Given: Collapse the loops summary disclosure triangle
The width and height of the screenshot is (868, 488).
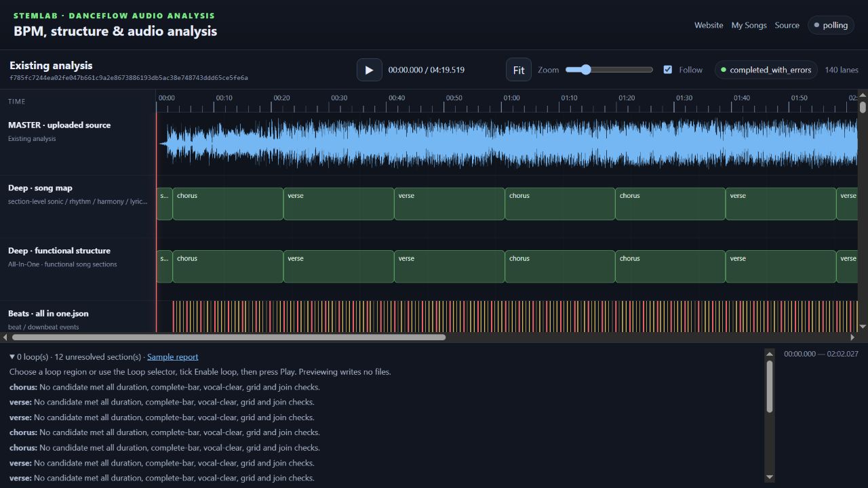Looking at the screenshot, I should 12,357.
